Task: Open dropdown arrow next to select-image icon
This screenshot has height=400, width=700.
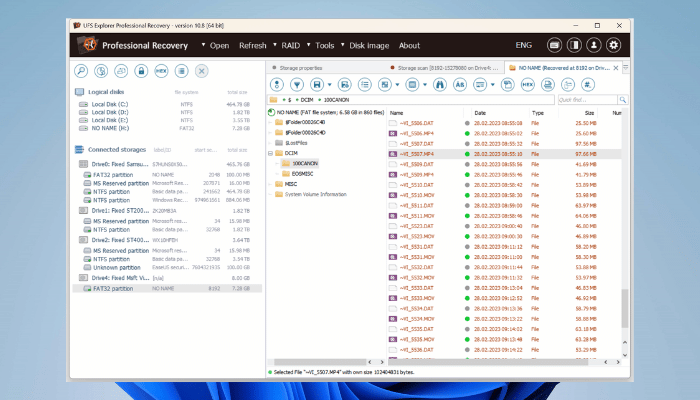Action: point(397,84)
